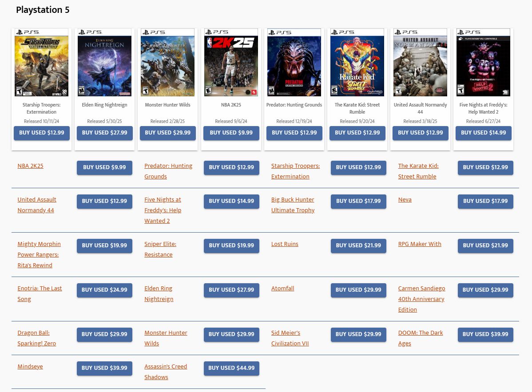Buy used Mindseye for $39.99
532x392 pixels.
click(x=104, y=368)
